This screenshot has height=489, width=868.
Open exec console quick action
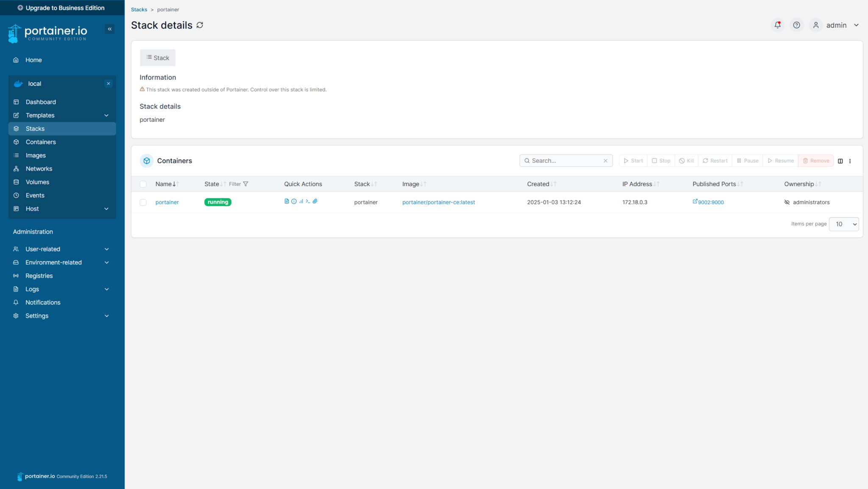pos(308,201)
